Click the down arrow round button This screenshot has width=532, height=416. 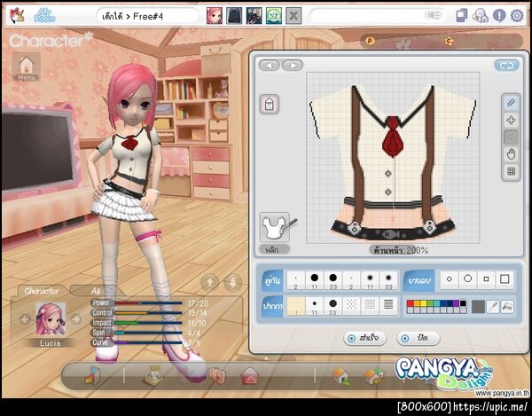click(232, 282)
